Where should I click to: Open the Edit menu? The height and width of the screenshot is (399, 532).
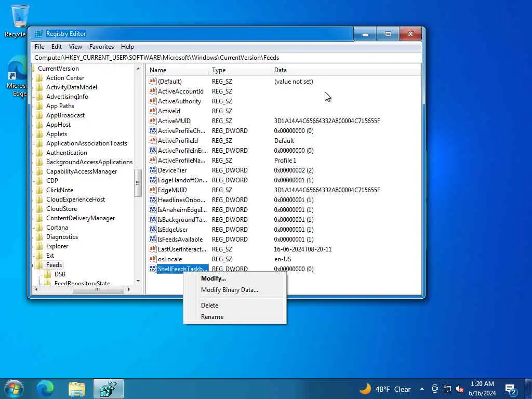(x=56, y=47)
